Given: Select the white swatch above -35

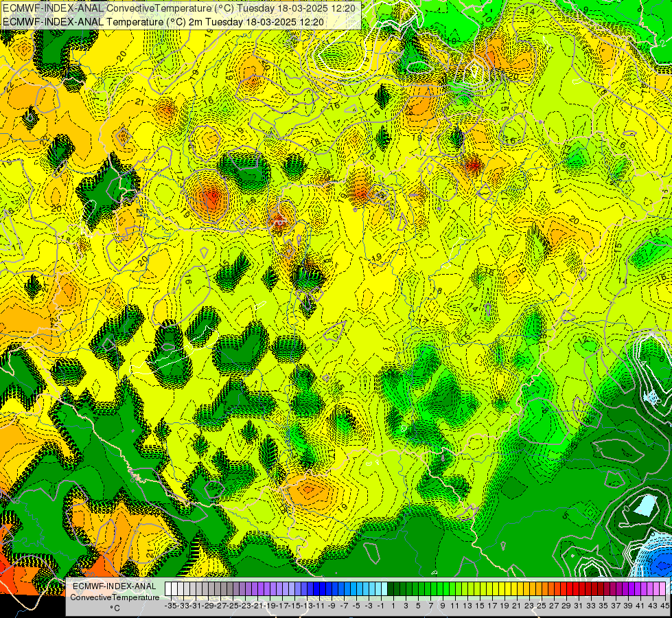Looking at the screenshot, I should pos(168,589).
